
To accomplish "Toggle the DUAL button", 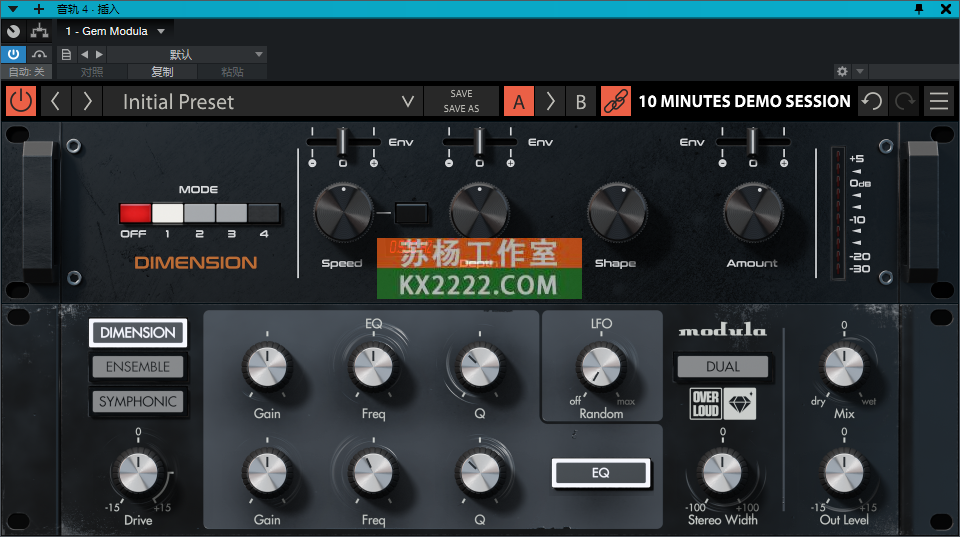I will tap(722, 367).
